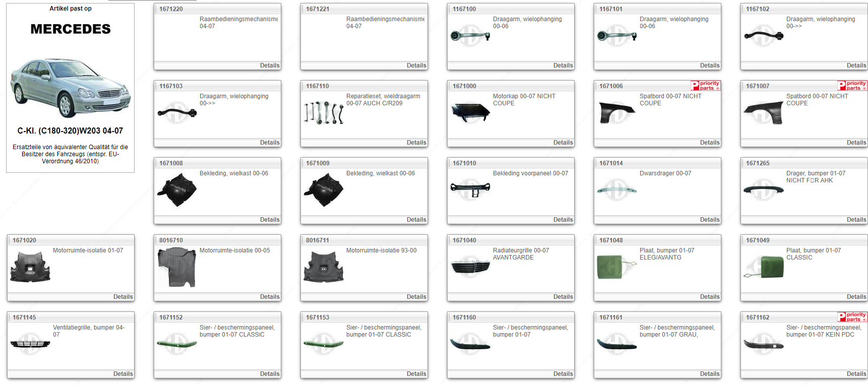The height and width of the screenshot is (385, 868).
Task: Open Details for article 8016711
Action: (x=416, y=297)
